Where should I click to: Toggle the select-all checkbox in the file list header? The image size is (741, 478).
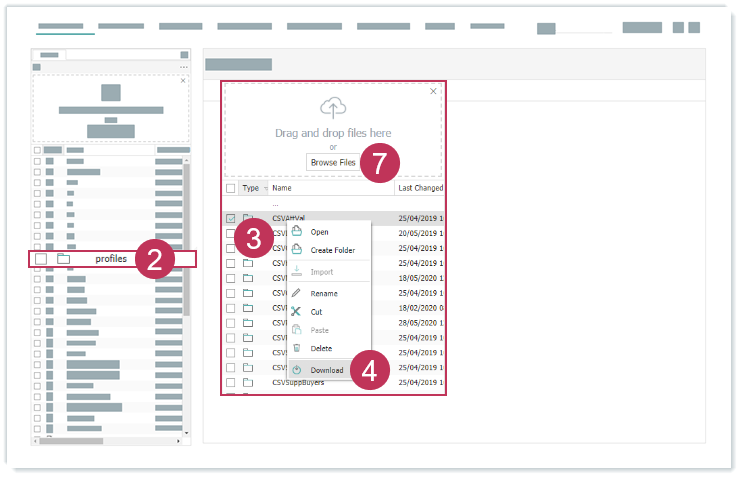pos(230,188)
